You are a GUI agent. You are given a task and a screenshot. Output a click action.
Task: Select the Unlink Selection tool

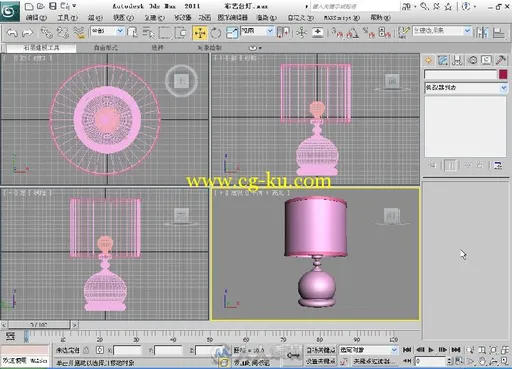[x=62, y=32]
